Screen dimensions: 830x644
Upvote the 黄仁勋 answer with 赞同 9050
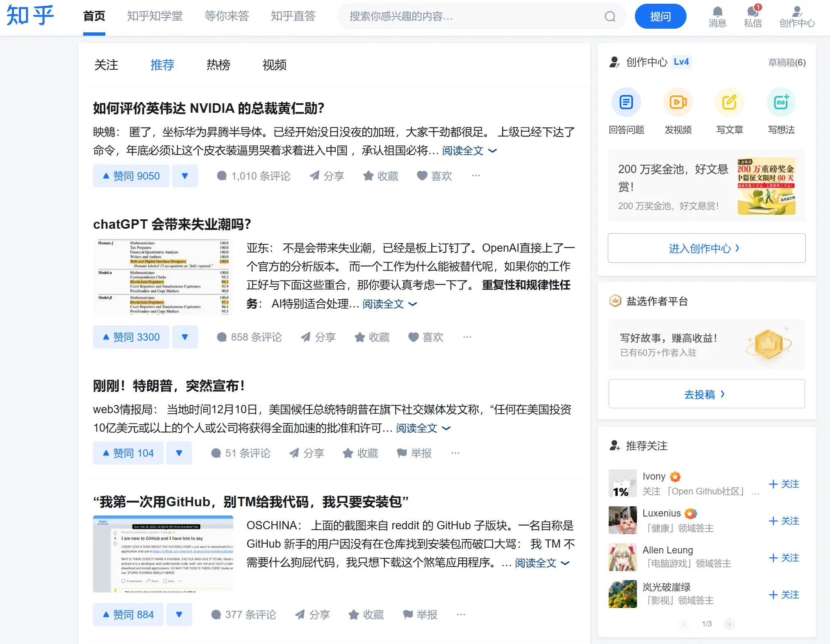pos(131,175)
